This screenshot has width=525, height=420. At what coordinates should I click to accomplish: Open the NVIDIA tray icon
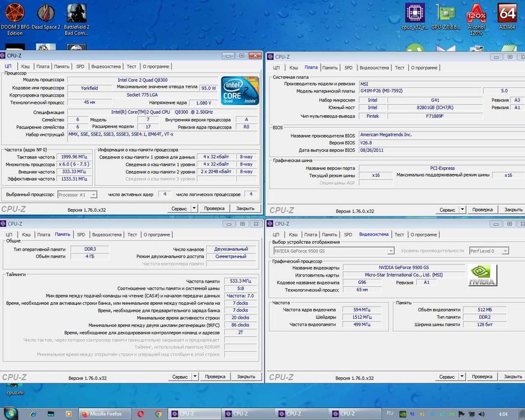point(403,414)
